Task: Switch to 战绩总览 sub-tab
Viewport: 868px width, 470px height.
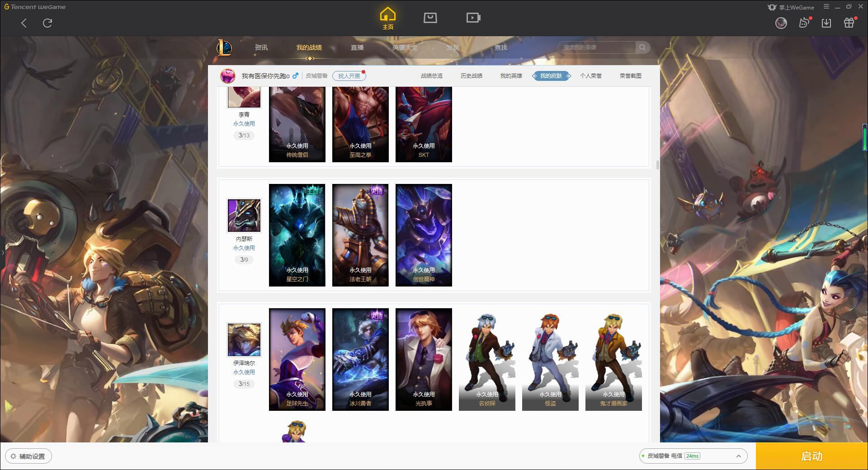Action: point(432,76)
